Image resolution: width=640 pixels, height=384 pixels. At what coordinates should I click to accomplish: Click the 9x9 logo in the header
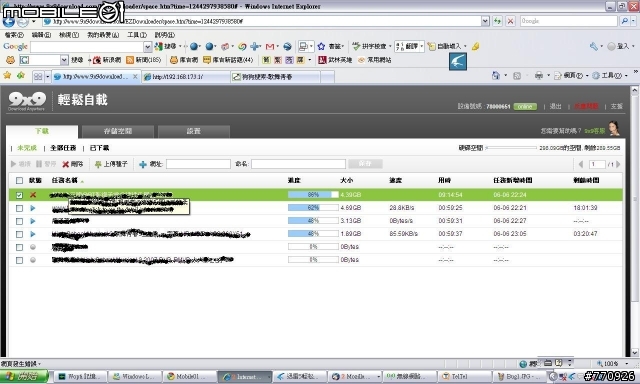click(x=27, y=100)
